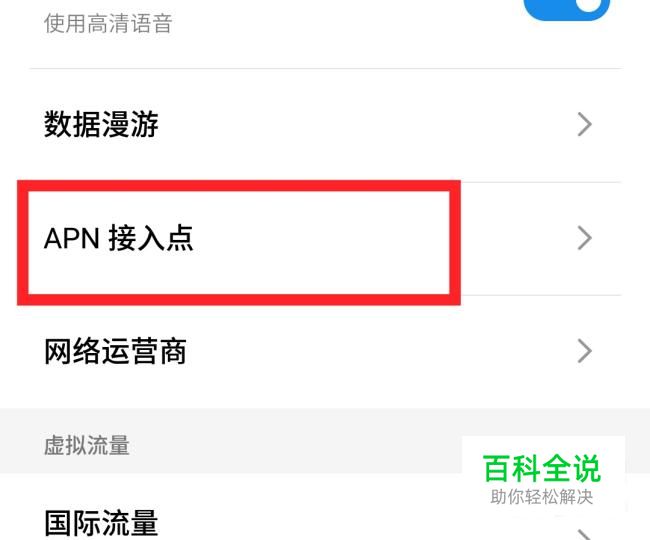650x540 pixels.
Task: Open the 数据漫游 settings row
Action: coord(325,125)
